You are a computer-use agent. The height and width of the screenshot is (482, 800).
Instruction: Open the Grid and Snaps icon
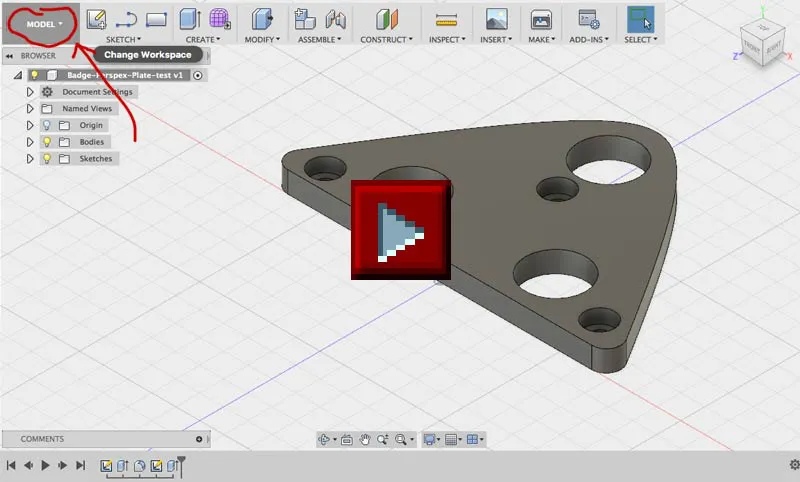click(451, 439)
